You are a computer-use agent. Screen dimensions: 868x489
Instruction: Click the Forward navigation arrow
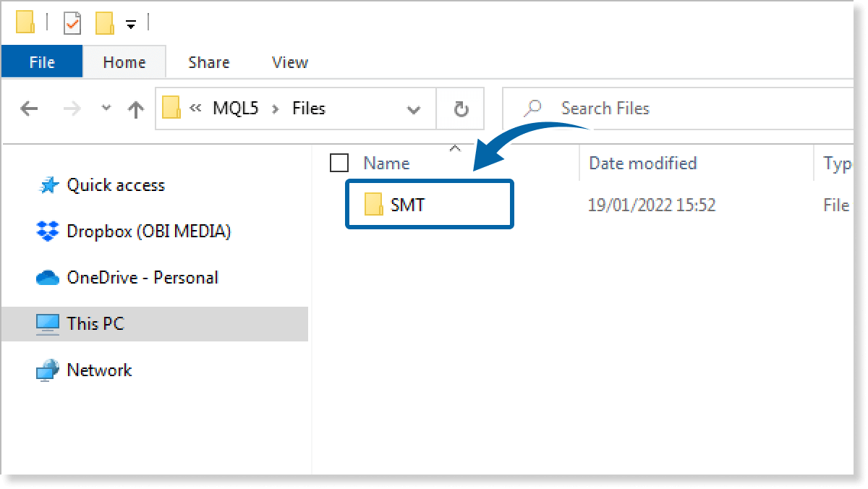coord(72,109)
